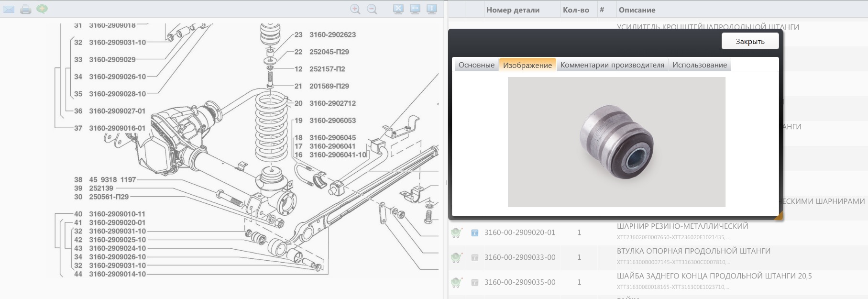Select diagram label 12 252157-П2
This screenshot has width=868, height=299.
pyautogui.click(x=319, y=69)
